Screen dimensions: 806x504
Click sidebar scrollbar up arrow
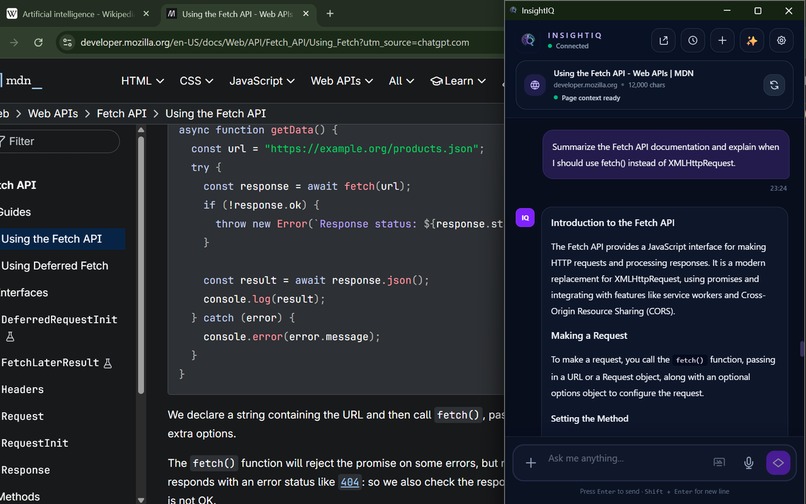coord(141,130)
